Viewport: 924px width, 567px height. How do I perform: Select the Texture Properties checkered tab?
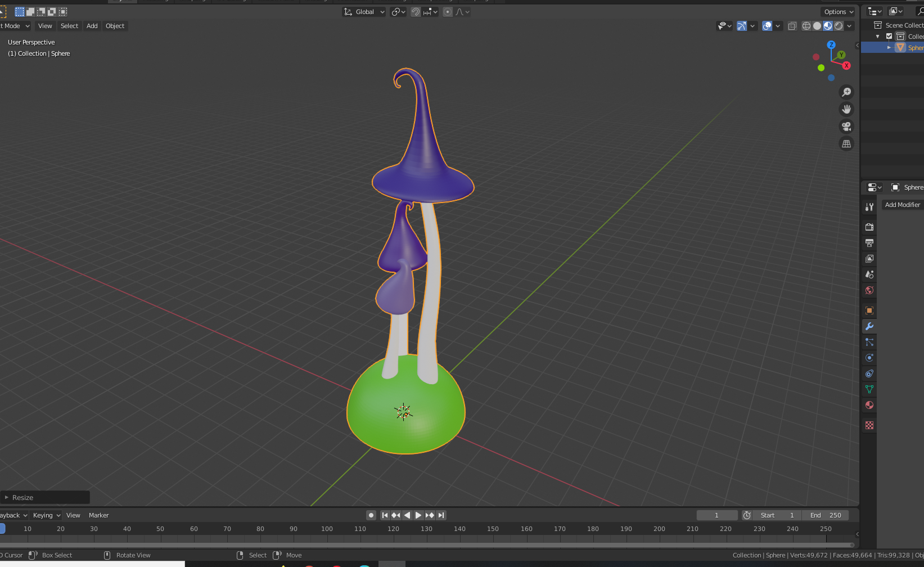869,425
